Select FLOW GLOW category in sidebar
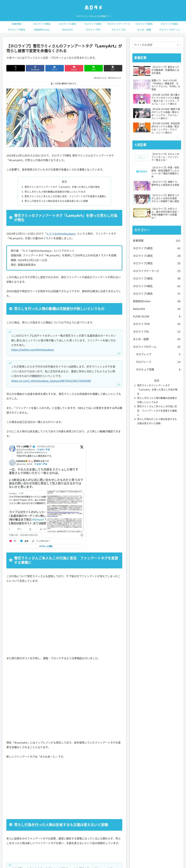This screenshot has height=868, width=186. click(x=157, y=316)
